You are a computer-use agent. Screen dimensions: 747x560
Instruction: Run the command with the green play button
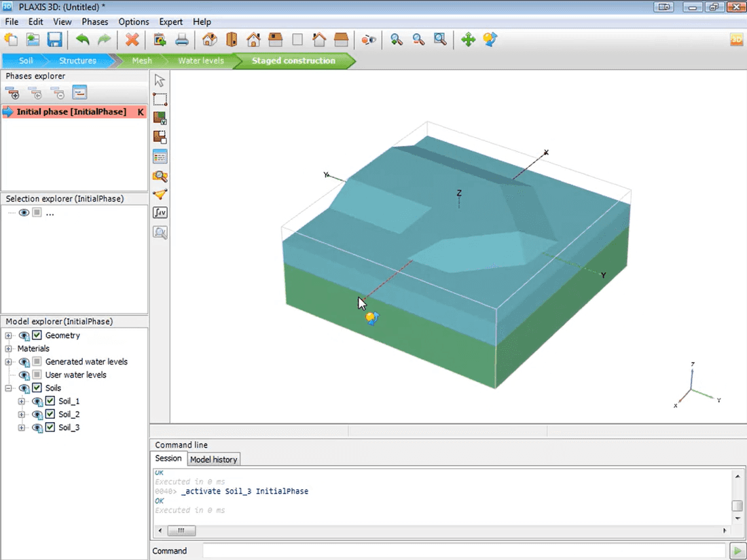pos(737,551)
